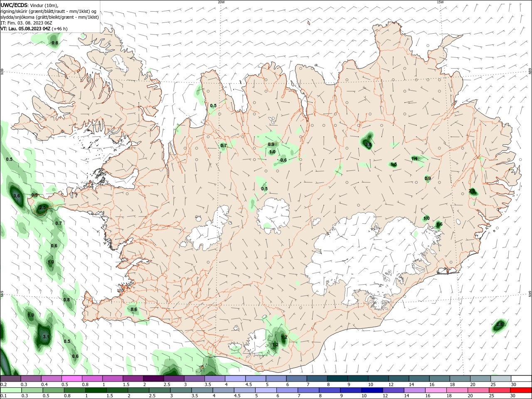Click the darkest purple swatch between 2 and 2.5
The height and width of the screenshot is (399, 532).
153,379
